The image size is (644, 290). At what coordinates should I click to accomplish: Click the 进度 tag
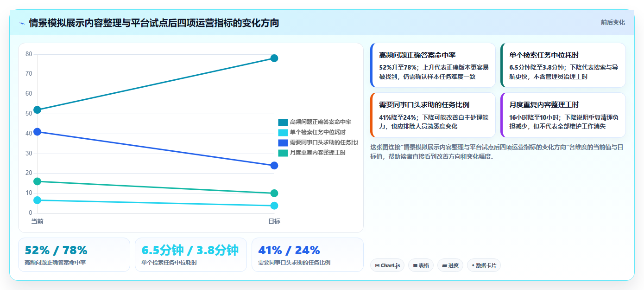(x=450, y=265)
